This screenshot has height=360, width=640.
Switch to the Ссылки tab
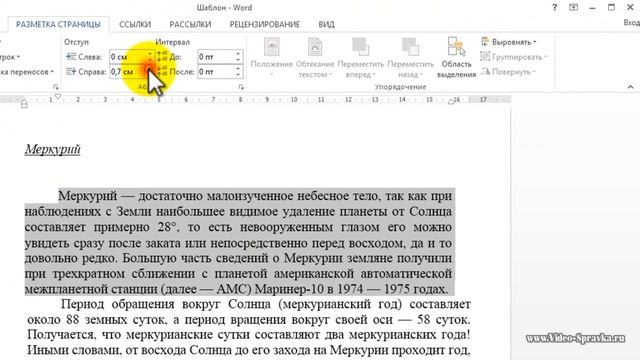135,24
